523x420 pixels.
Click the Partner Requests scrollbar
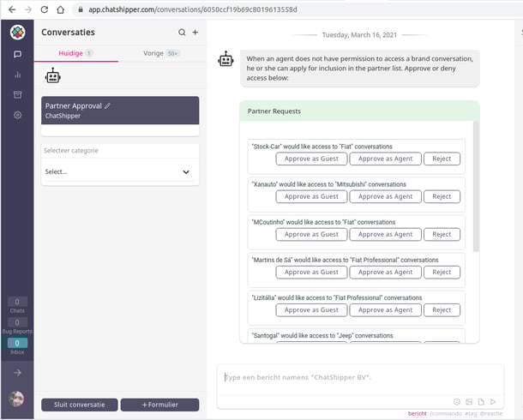(x=476, y=187)
